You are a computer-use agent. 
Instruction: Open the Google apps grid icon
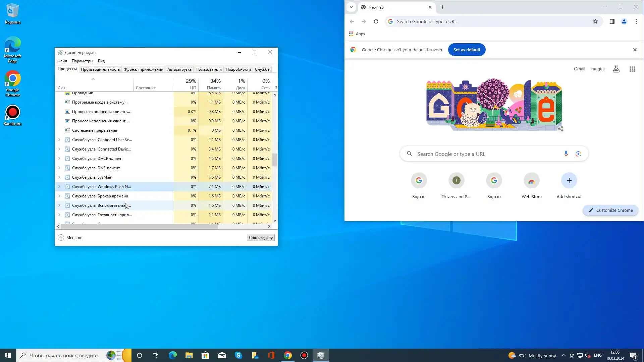click(x=632, y=69)
